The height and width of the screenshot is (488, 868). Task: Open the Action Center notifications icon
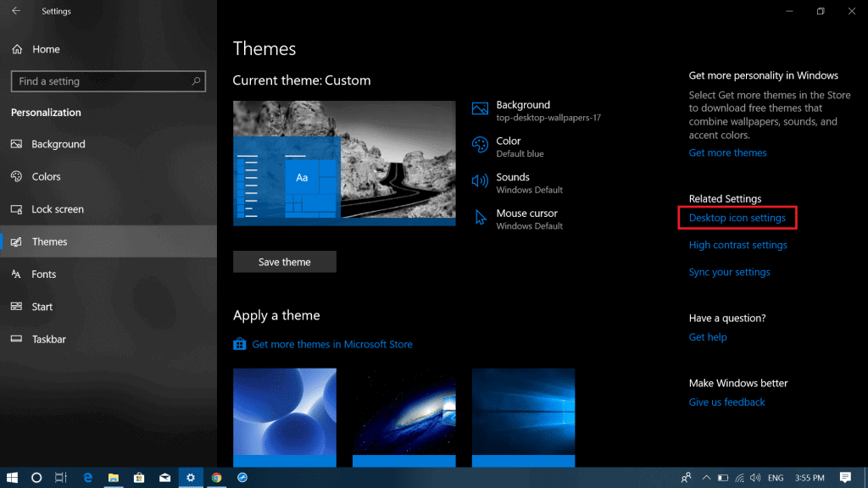(x=845, y=478)
